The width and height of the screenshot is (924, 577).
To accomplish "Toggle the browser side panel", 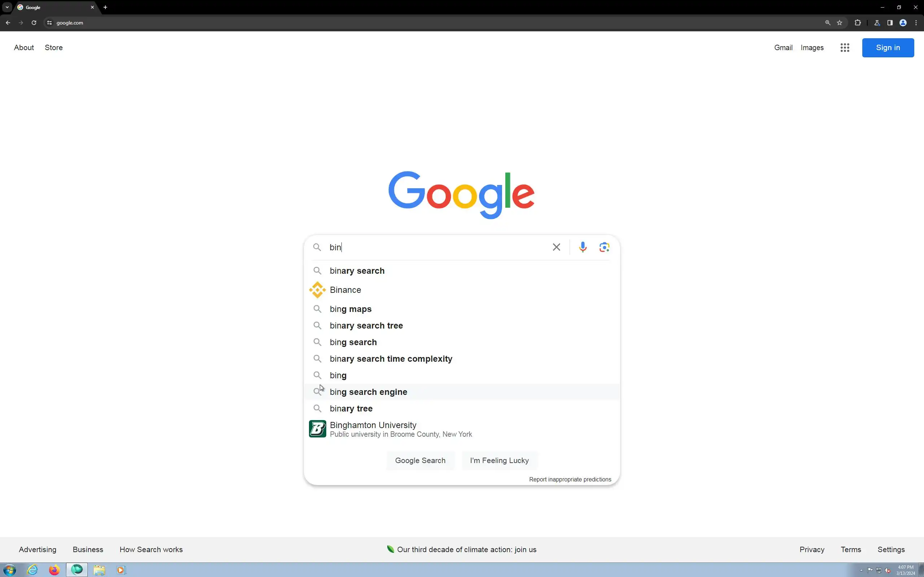I will [890, 23].
